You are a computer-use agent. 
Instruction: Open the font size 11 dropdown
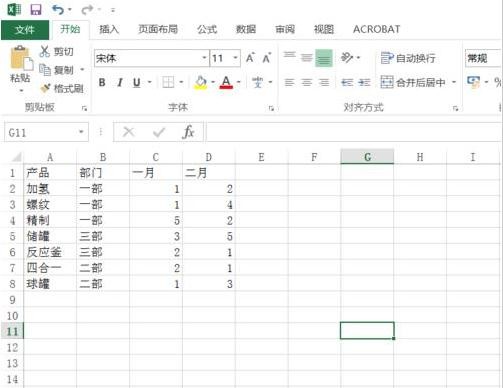(235, 58)
